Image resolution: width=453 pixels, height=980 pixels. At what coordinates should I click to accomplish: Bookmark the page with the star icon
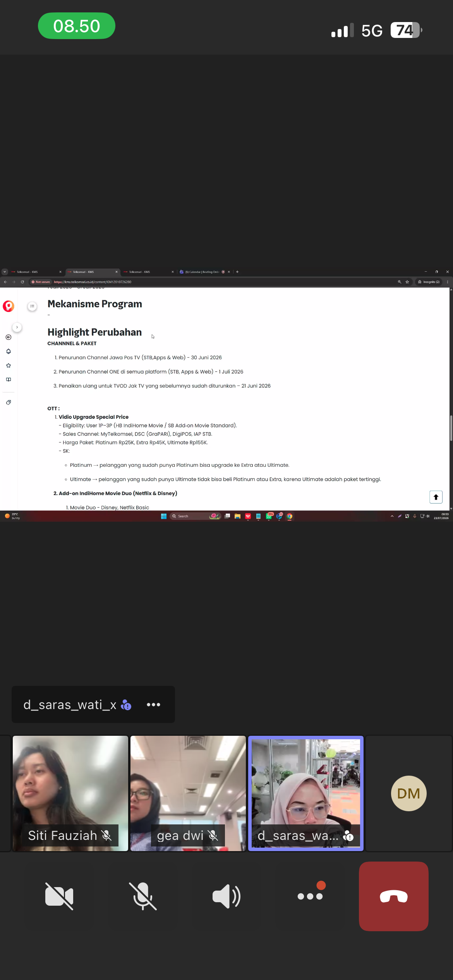point(407,282)
